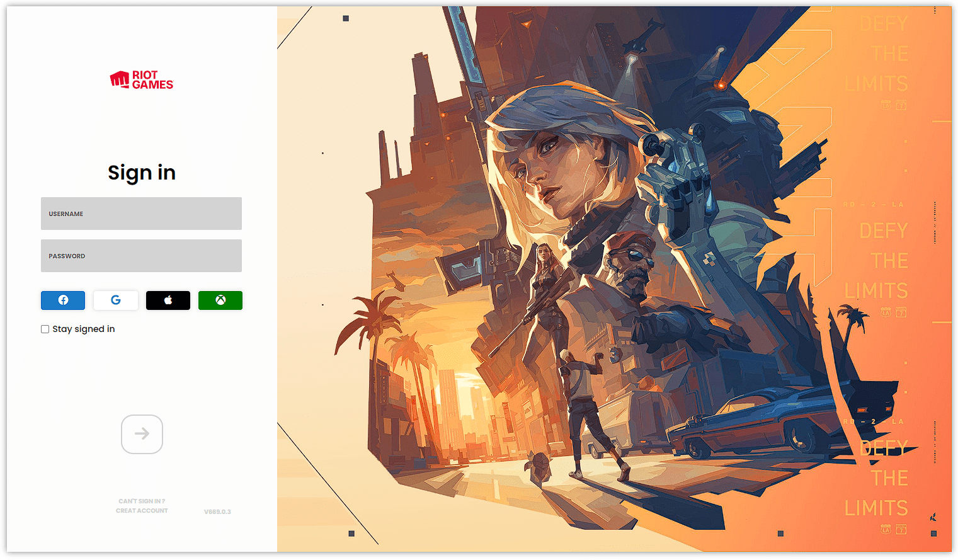This screenshot has width=958, height=560.
Task: Sign in with the Xbox icon button
Action: tap(220, 300)
